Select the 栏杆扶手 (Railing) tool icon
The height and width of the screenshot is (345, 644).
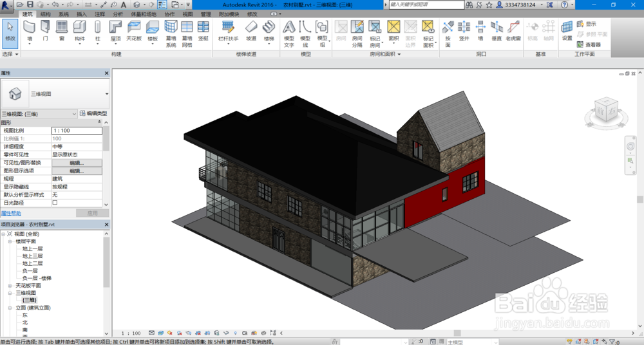coord(228,28)
